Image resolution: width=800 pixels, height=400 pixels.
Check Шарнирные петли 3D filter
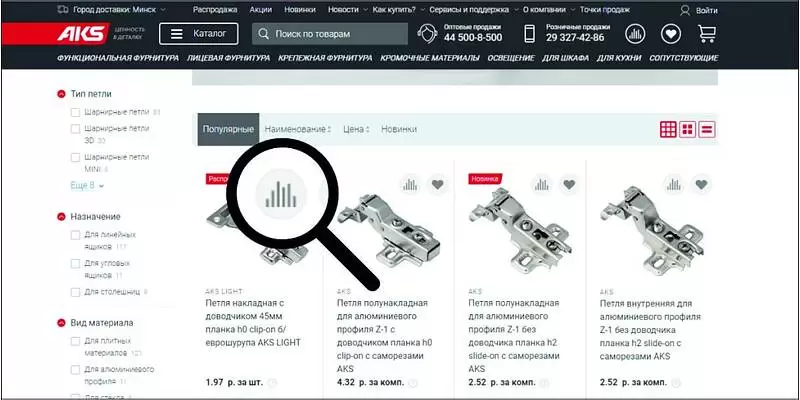(x=75, y=129)
